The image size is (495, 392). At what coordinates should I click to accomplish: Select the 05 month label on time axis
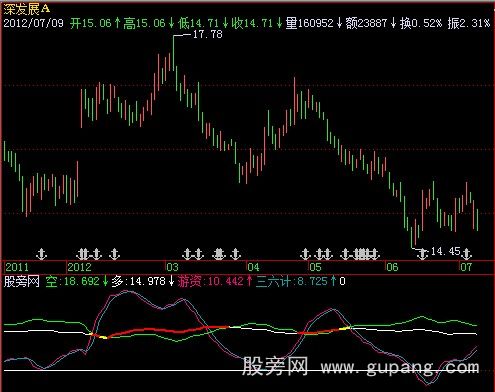315,267
